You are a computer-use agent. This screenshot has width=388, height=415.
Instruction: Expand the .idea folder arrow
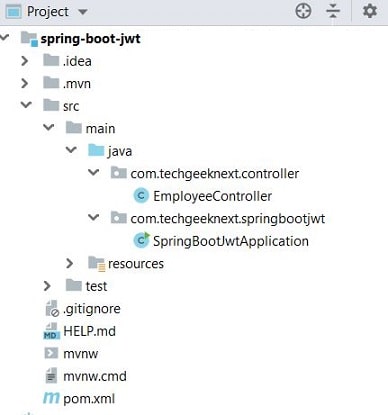click(24, 61)
